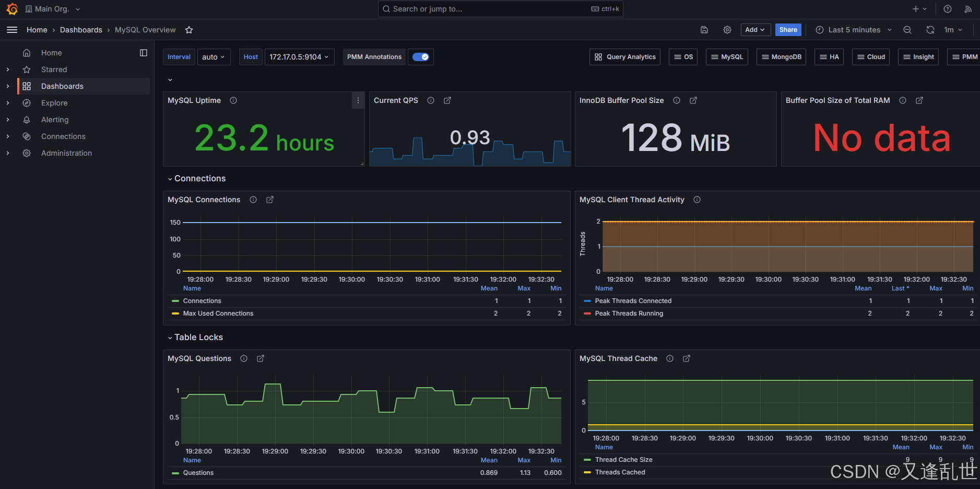Open the Main Org. organization dropdown

coord(53,9)
